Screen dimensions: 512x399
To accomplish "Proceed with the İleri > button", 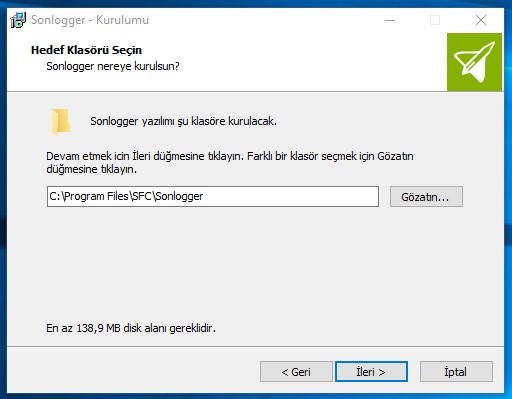I will (x=371, y=372).
